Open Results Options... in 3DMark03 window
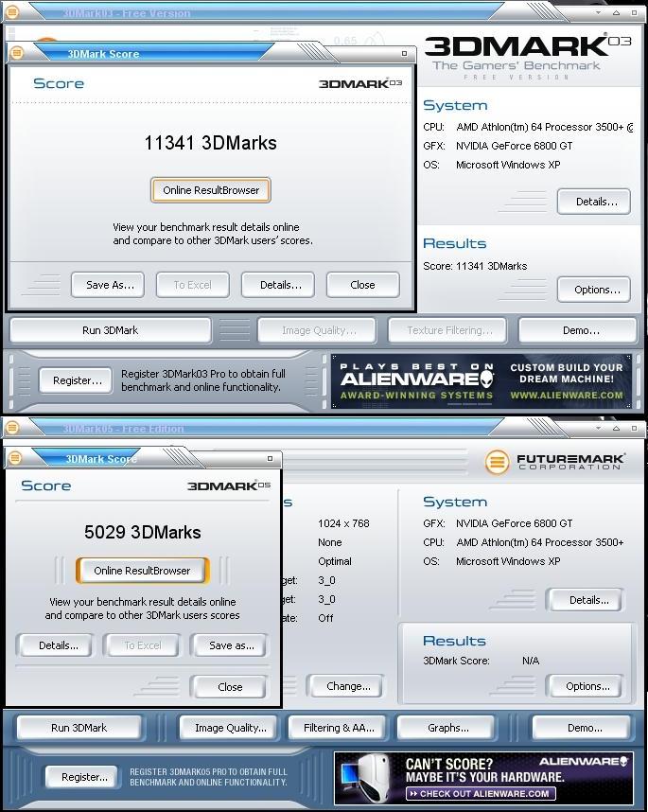The image size is (648, 812). (594, 290)
